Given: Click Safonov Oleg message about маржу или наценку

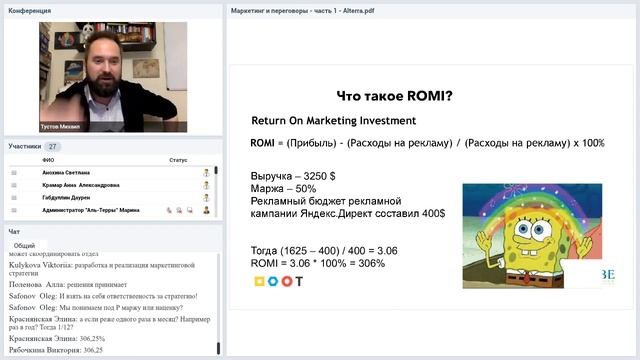Looking at the screenshot, I should (x=96, y=307).
